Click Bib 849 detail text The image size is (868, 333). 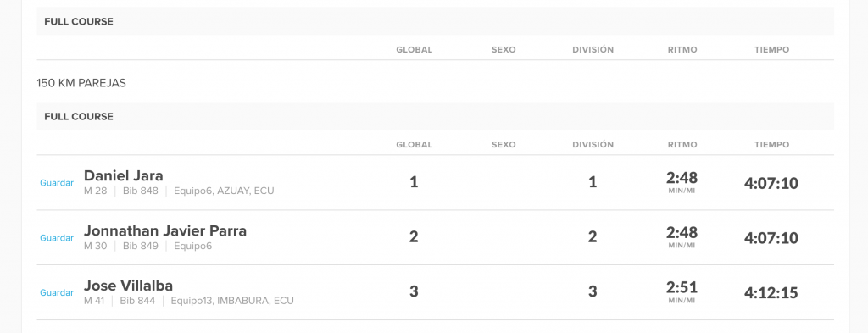point(141,247)
